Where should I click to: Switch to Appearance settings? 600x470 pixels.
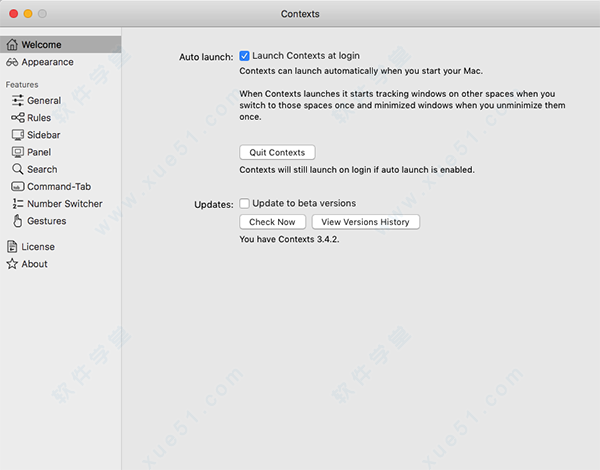click(47, 62)
